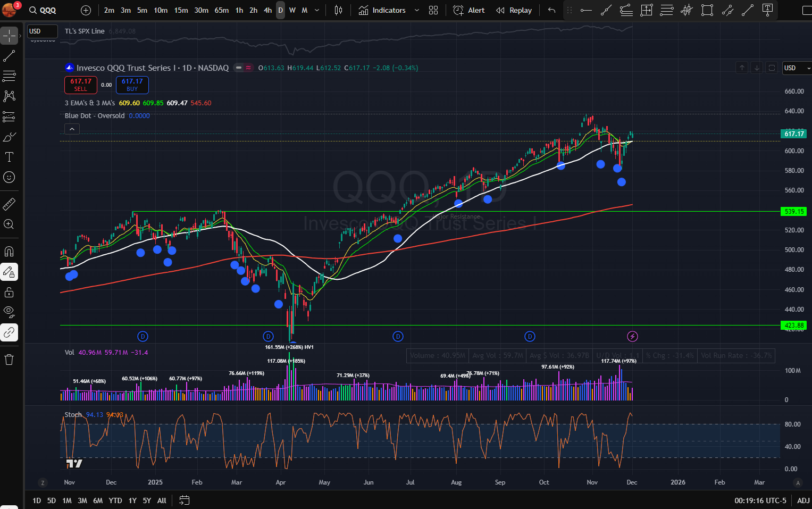This screenshot has width=812, height=509.
Task: Expand the favorite indicators dropdown arrow
Action: [x=416, y=10]
